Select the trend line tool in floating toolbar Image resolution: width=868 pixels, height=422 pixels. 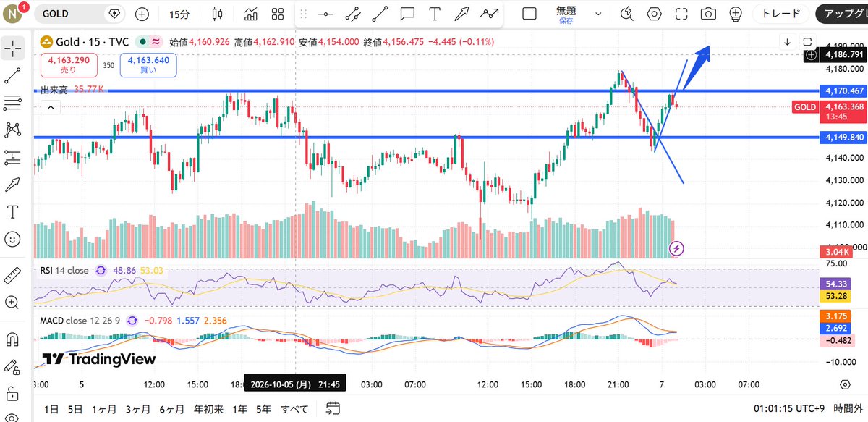[380, 14]
